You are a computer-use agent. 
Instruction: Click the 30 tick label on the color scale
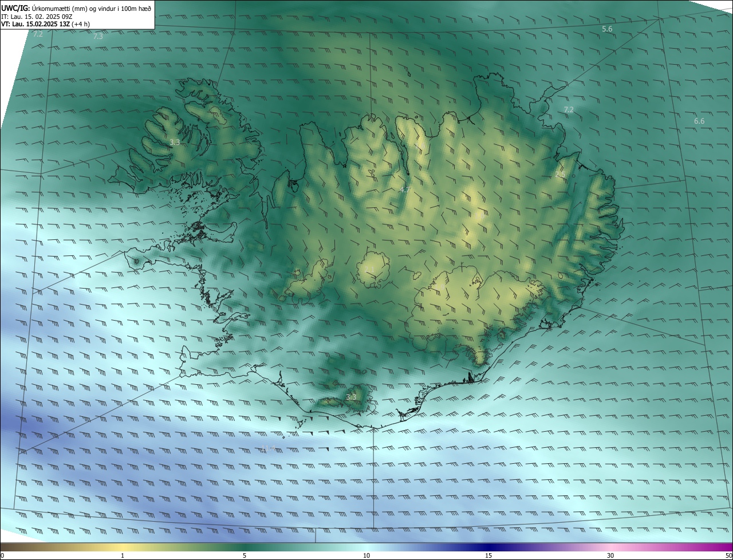click(610, 555)
